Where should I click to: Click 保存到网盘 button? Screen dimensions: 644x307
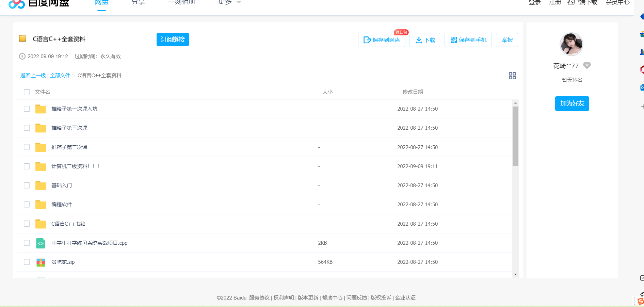(x=382, y=40)
